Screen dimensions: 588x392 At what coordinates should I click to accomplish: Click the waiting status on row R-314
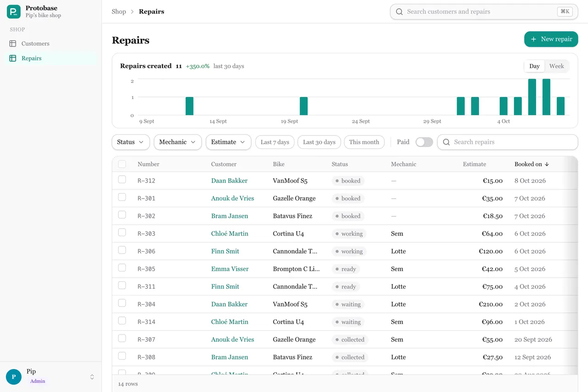pos(349,322)
